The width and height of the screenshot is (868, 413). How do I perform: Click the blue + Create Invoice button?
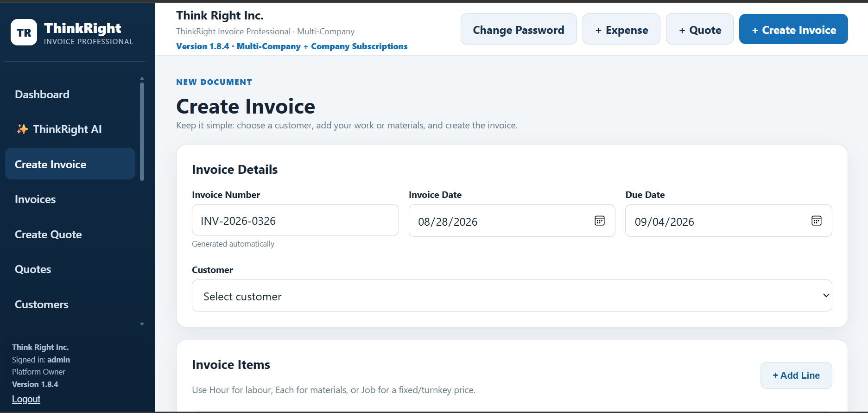click(793, 29)
